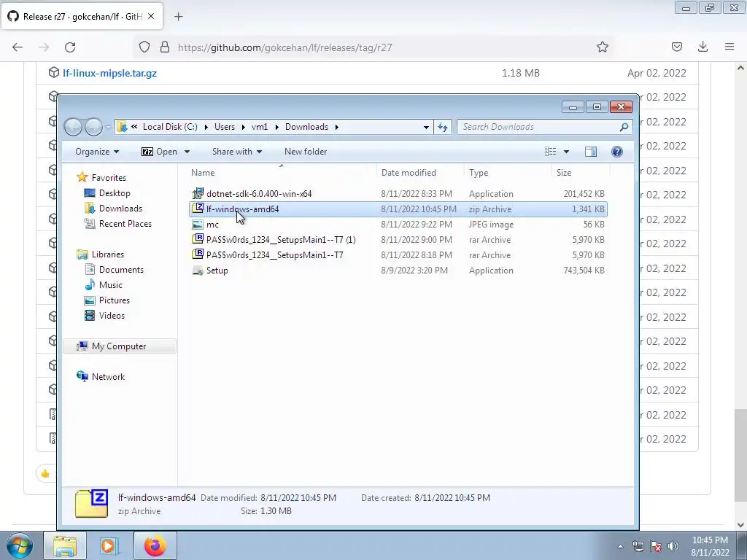Open file with the 7z Open button
Screen dimensions: 747x560
(160, 152)
